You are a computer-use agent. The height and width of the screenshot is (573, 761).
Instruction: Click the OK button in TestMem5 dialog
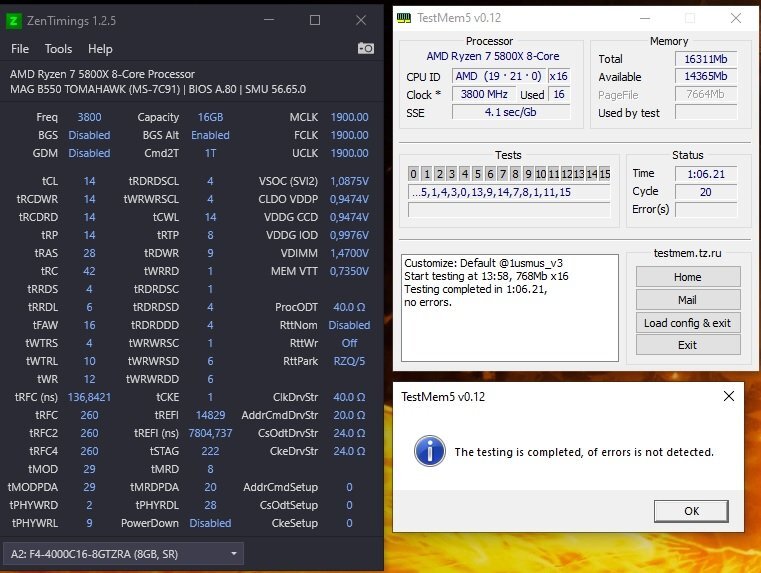point(691,511)
